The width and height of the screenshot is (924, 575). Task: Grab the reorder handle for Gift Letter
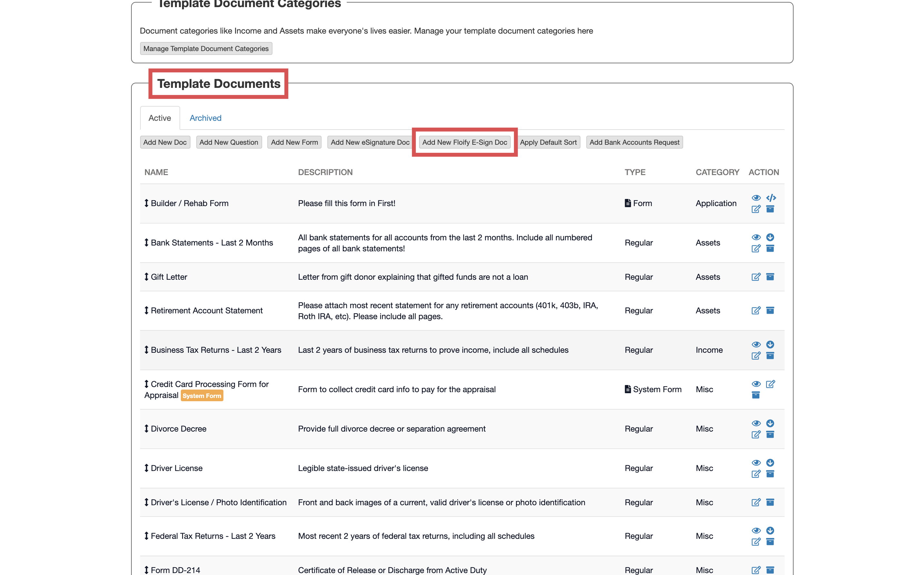pos(146,277)
